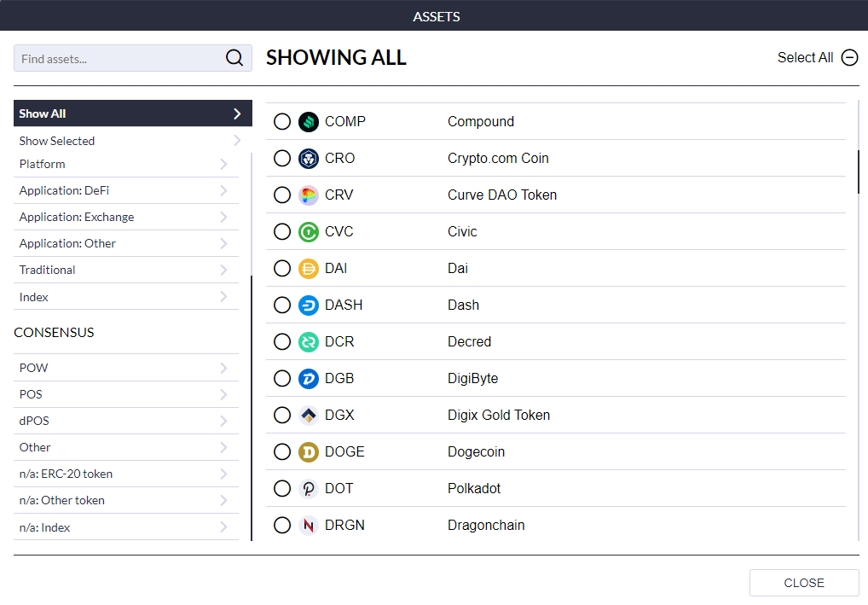Viewport: 868px width, 605px height.
Task: Select the COMP radio button
Action: pyautogui.click(x=282, y=121)
